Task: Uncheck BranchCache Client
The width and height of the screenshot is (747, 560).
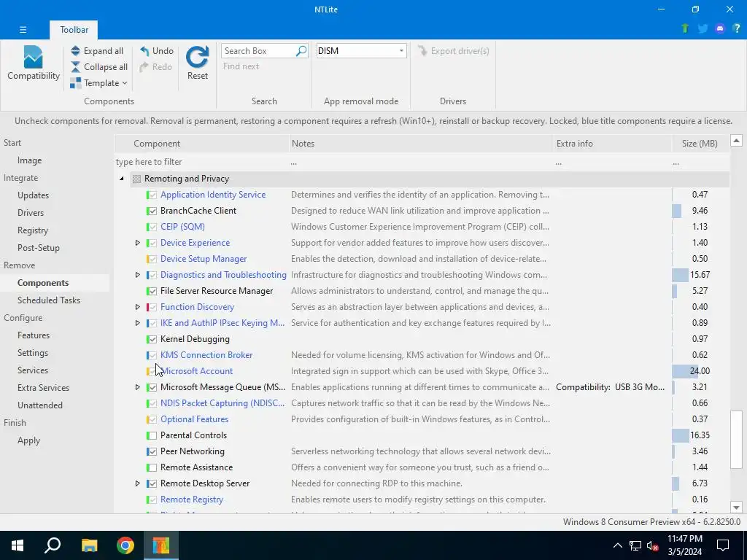Action: coord(152,211)
